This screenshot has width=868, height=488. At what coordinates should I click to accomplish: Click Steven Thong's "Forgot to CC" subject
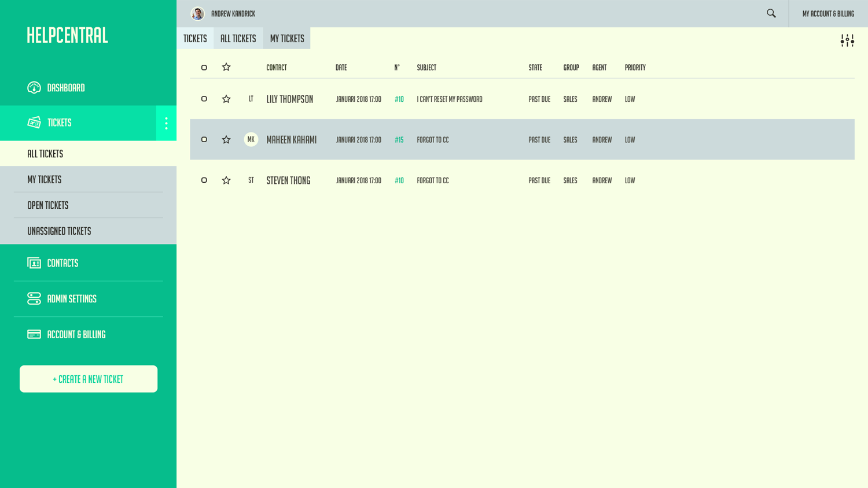(x=433, y=180)
